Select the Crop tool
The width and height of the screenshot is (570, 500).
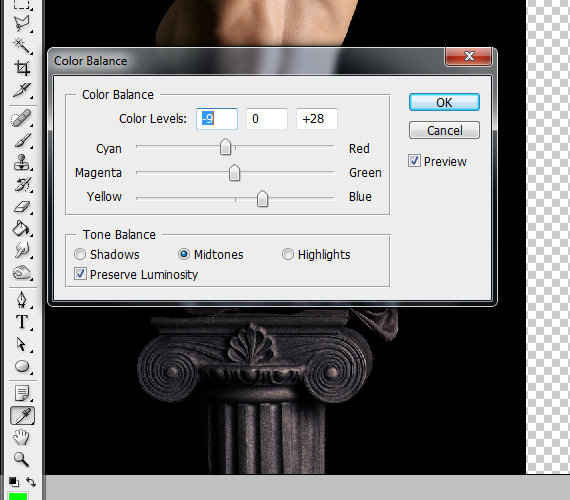coord(22,68)
